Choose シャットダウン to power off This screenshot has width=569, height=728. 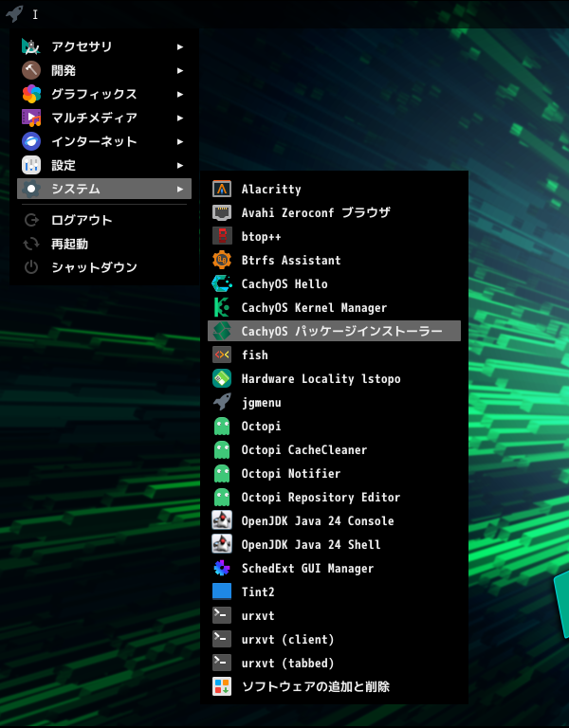point(104,267)
